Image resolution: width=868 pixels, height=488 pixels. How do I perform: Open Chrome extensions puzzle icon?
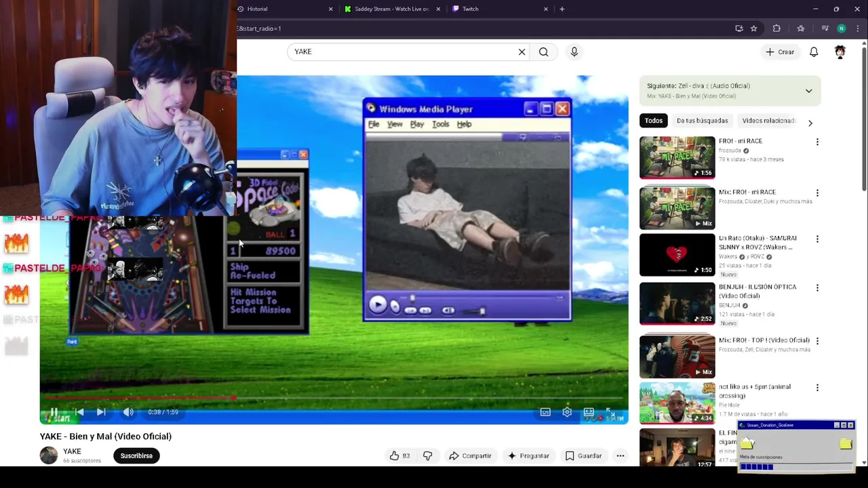click(x=776, y=28)
